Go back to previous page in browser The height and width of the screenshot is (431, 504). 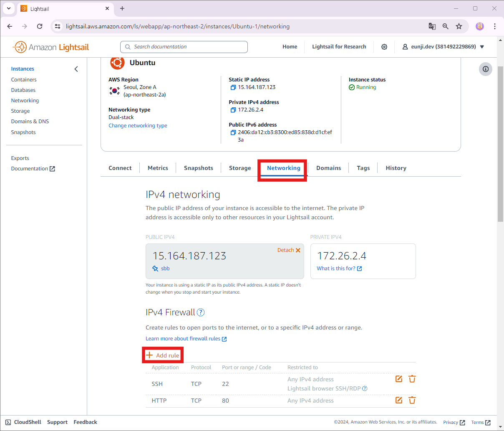(10, 26)
